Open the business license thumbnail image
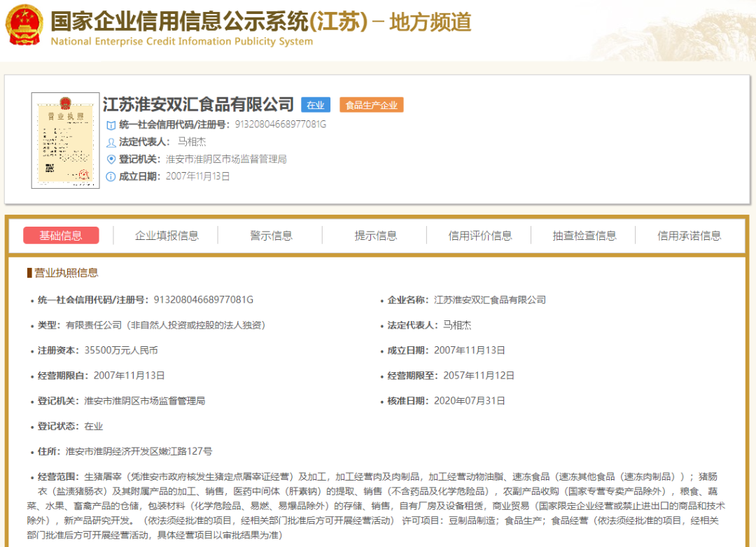Image resolution: width=756 pixels, height=547 pixels. 66,140
